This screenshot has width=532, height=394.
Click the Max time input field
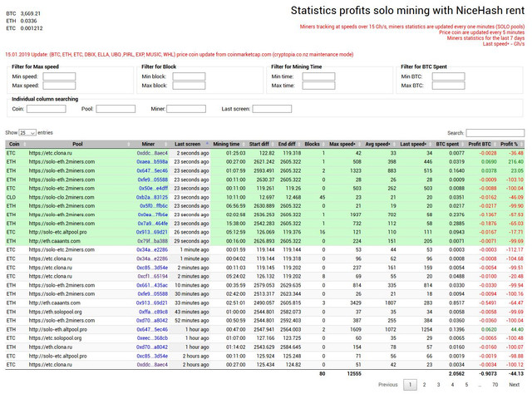point(318,86)
